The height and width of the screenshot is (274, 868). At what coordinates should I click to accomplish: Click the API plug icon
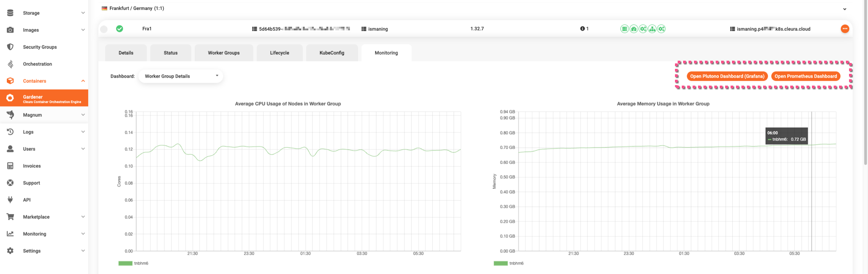(10, 200)
